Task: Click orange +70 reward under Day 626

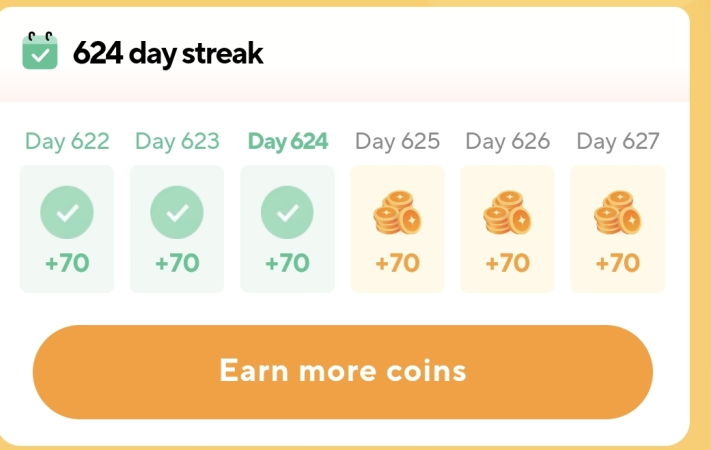Action: 508,263
